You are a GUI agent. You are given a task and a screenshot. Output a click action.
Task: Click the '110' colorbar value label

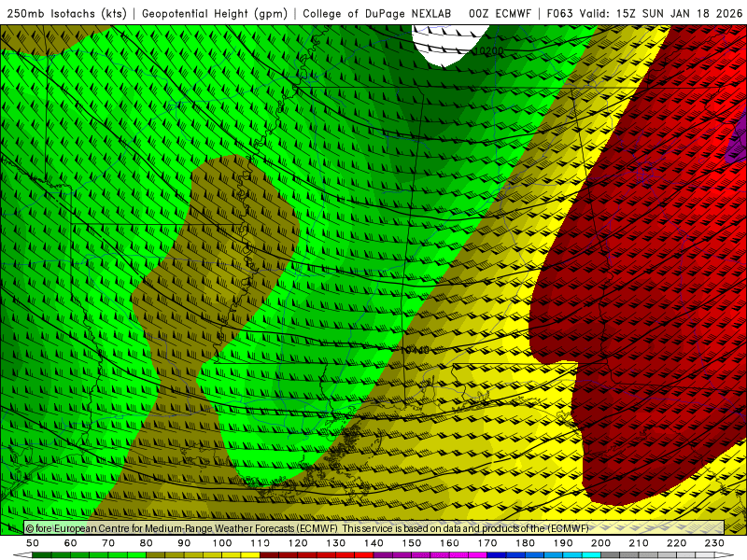(261, 543)
